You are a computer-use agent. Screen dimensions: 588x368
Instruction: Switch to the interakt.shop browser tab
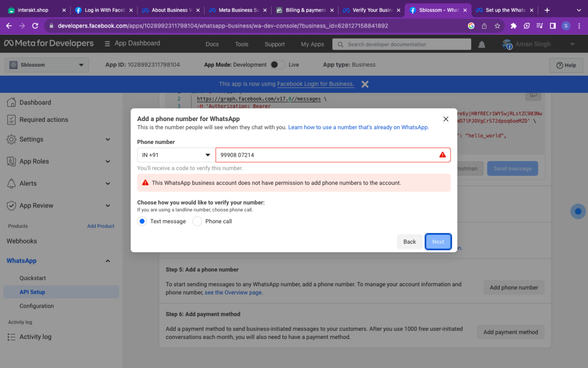(x=36, y=10)
